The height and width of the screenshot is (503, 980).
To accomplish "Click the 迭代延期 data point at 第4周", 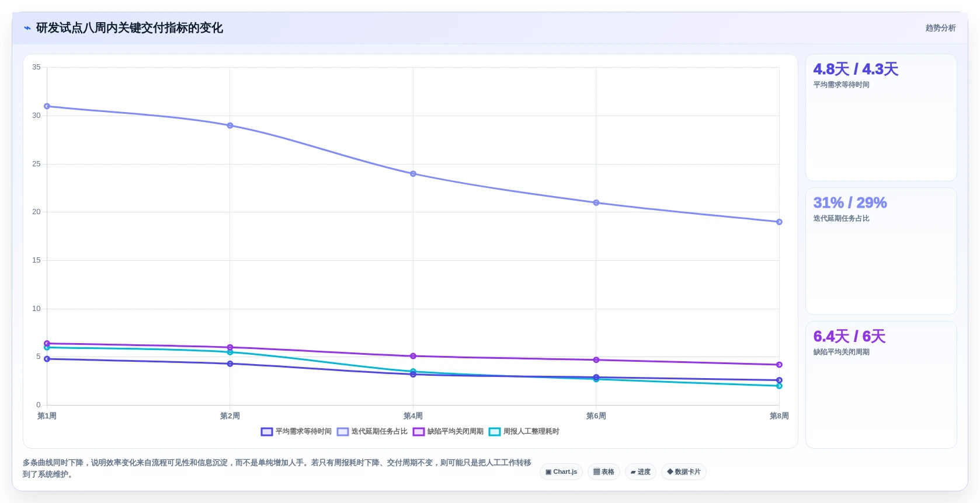I will click(413, 174).
